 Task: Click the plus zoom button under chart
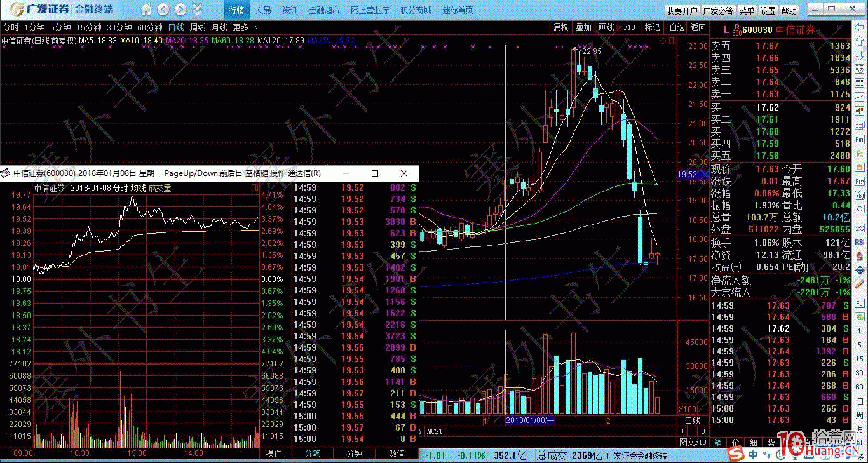click(x=683, y=431)
